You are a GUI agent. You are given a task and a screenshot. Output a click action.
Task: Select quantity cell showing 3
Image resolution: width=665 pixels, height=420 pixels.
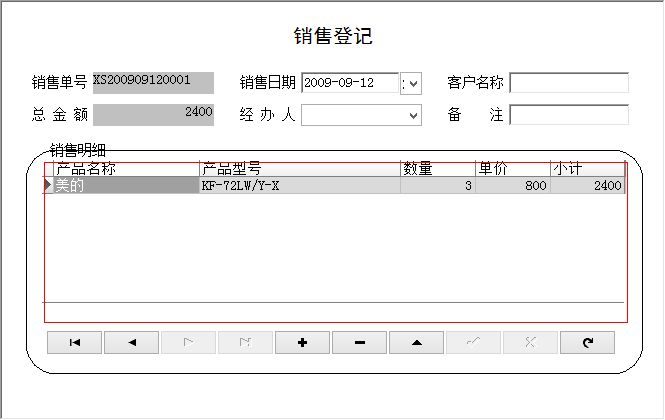(438, 185)
